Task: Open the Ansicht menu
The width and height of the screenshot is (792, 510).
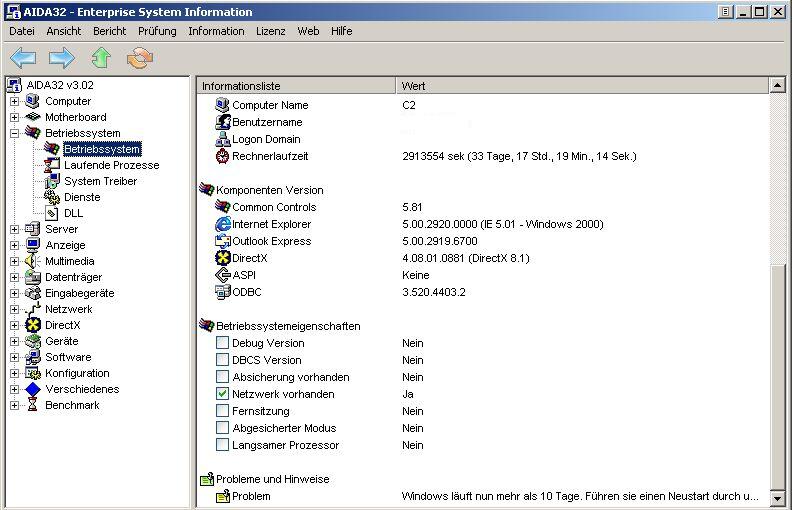Action: point(64,31)
